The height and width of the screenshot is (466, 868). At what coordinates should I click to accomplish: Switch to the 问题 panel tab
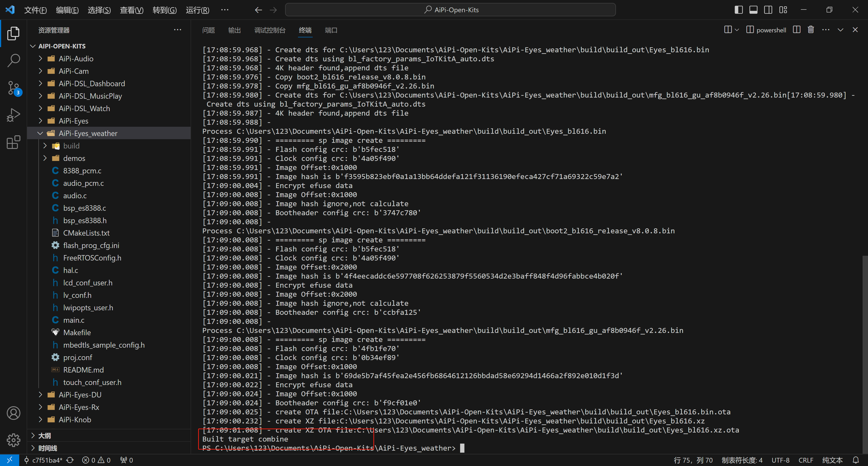208,30
